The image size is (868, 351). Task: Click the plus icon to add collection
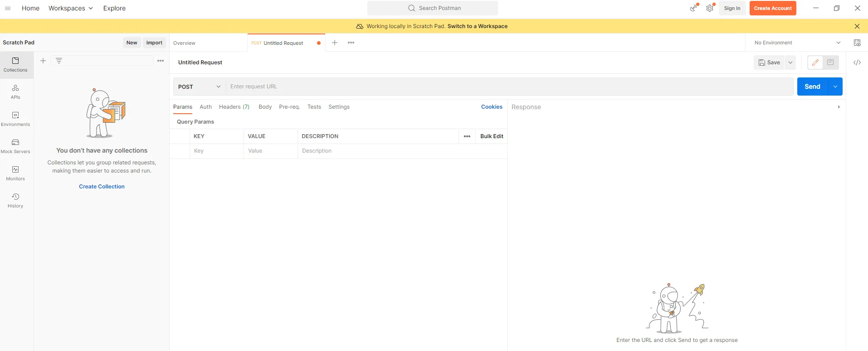(43, 61)
